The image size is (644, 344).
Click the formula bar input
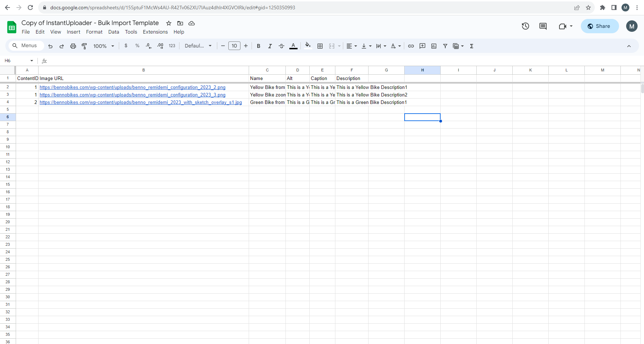coord(321,61)
